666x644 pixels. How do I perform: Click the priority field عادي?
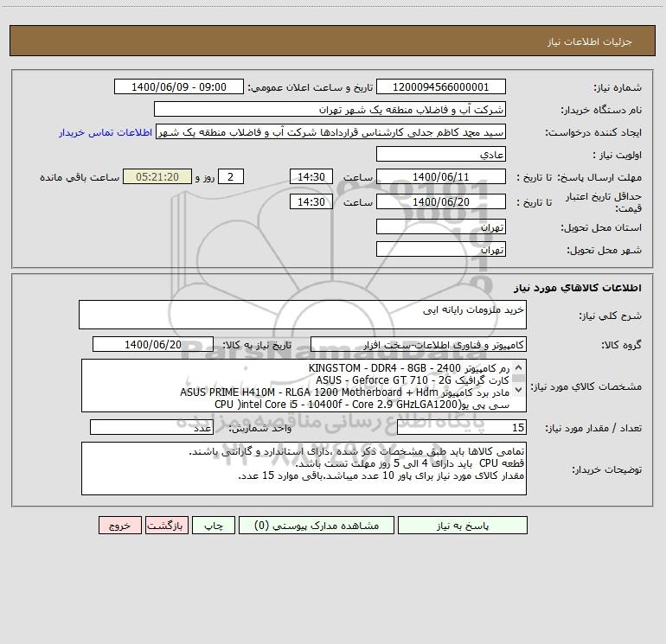click(x=441, y=154)
